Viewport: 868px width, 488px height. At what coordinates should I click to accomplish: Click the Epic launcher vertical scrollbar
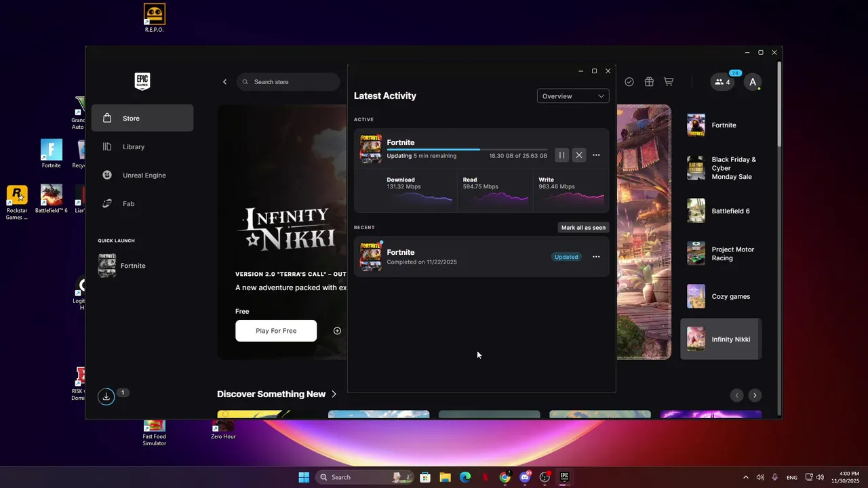point(779,104)
